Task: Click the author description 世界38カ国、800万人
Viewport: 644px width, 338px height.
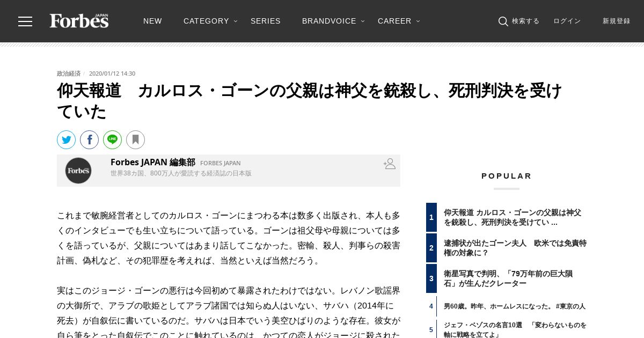Action: coord(181,173)
